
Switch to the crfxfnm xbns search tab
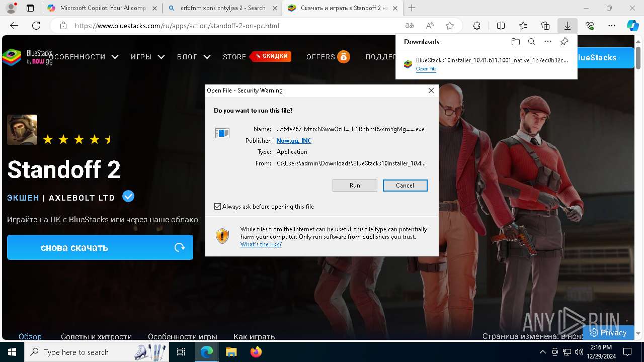pos(222,8)
